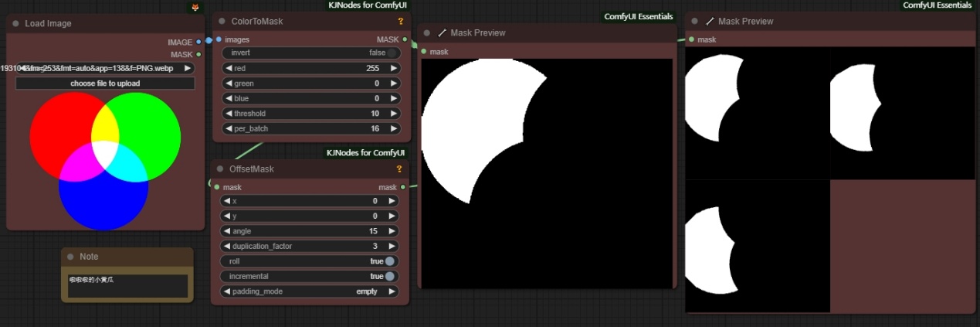Click the Note text area
Screen dimensions: 980x327
click(127, 285)
